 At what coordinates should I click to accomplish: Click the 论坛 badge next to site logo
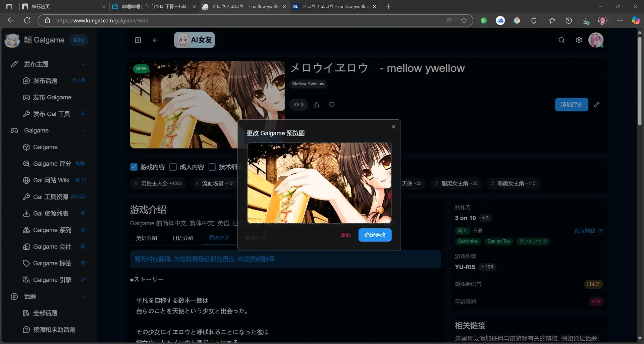coord(79,40)
